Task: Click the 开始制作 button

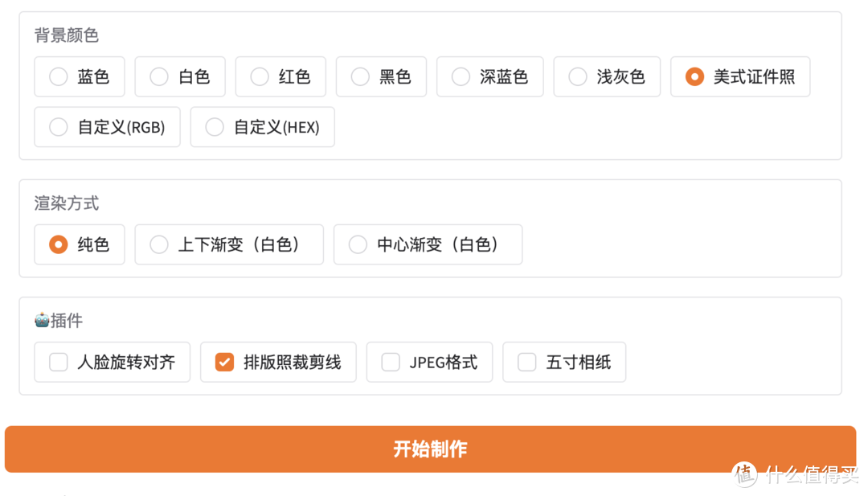Action: click(430, 449)
